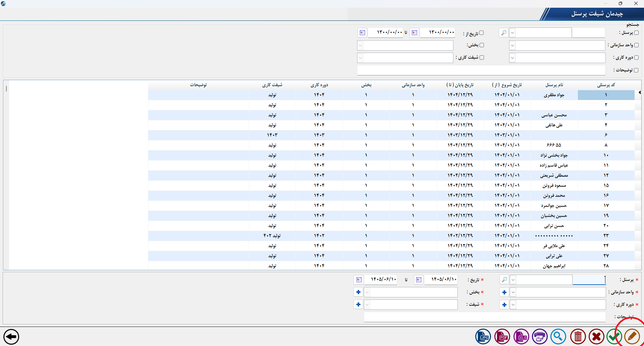
Task: Select row of حسن ترابی
Action: 391,226
